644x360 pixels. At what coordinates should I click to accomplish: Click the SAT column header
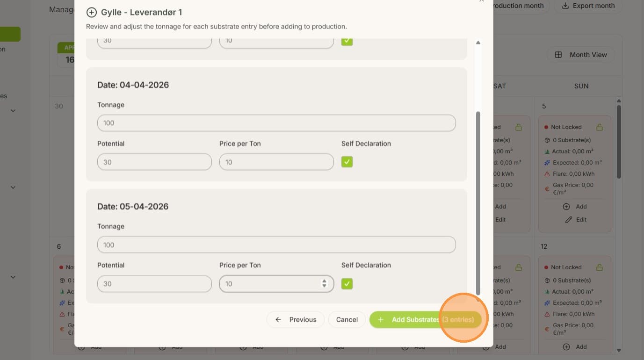point(499,86)
